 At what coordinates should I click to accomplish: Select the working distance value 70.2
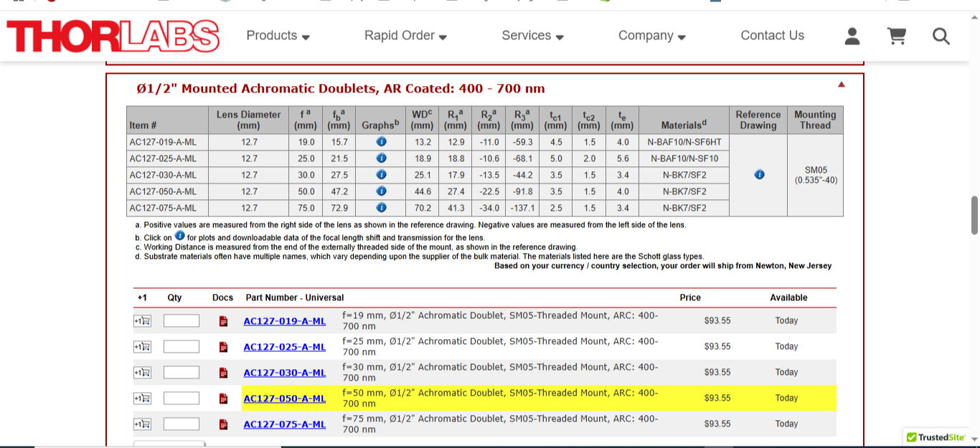[423, 208]
